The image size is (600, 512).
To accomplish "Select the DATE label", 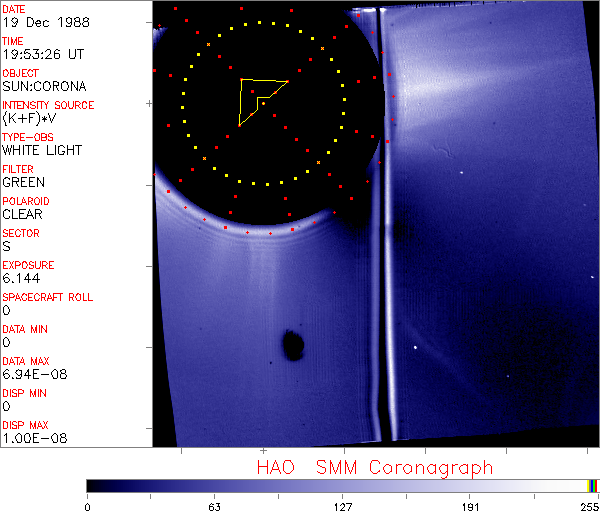I will pyautogui.click(x=15, y=9).
